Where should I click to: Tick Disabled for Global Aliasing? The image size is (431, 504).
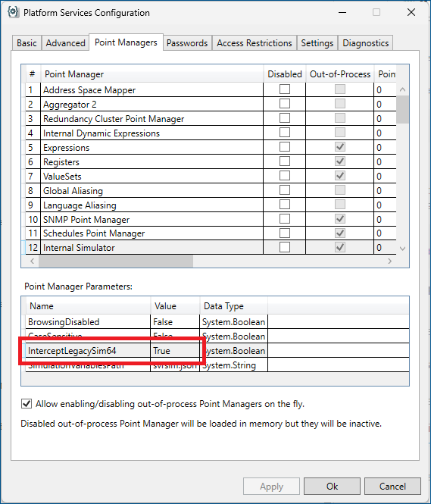pyautogui.click(x=285, y=190)
